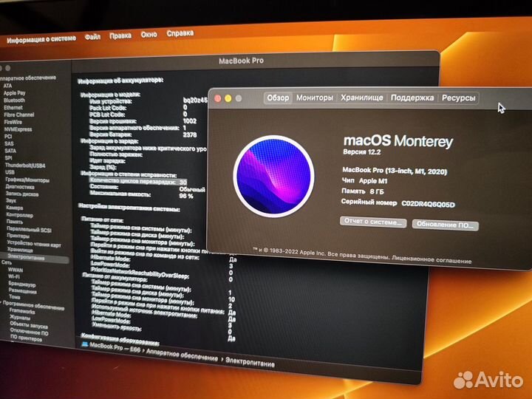Select Журналы in the sidebar
The image size is (532, 399).
coord(20,318)
